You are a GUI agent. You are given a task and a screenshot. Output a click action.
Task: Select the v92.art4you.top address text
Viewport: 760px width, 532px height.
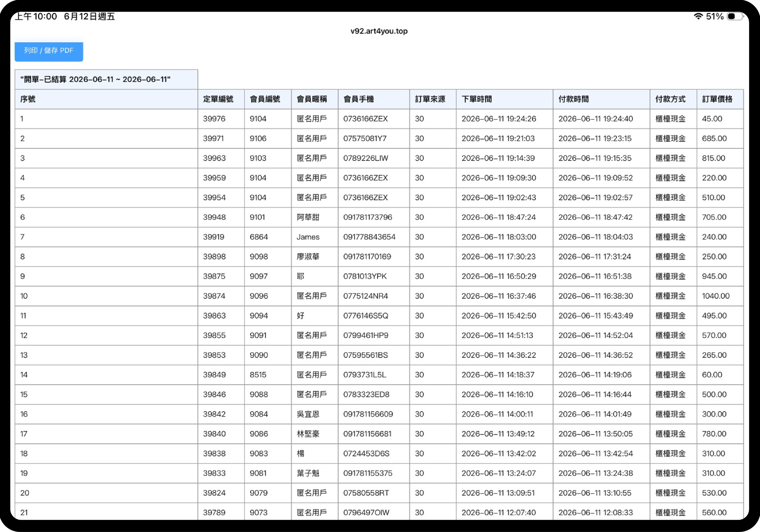pos(379,31)
